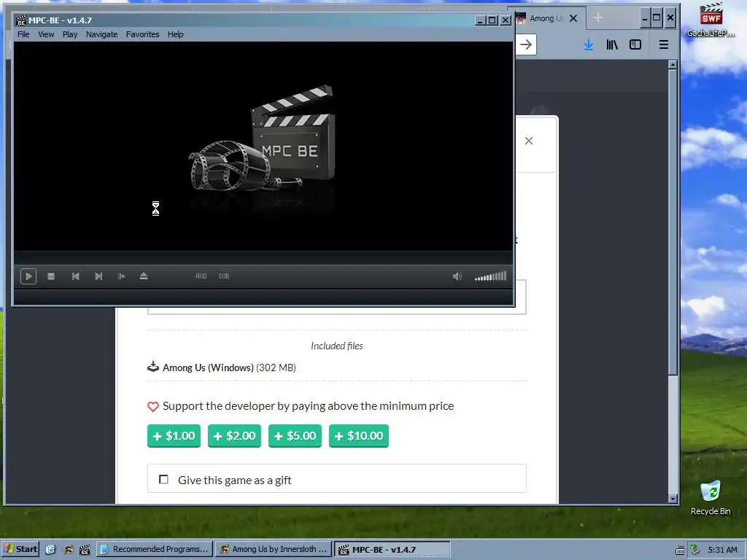
Task: Click the Play button in MPC-BE
Action: [28, 276]
